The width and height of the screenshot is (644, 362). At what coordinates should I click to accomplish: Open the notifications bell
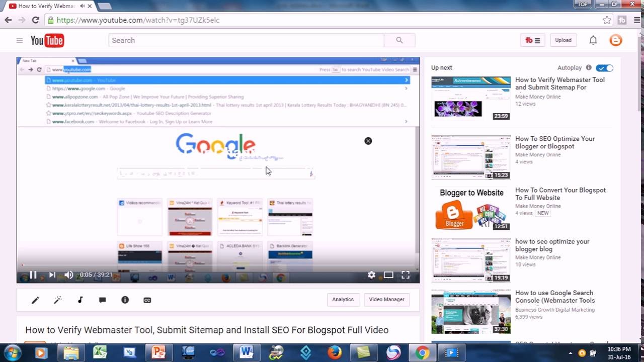pos(593,40)
